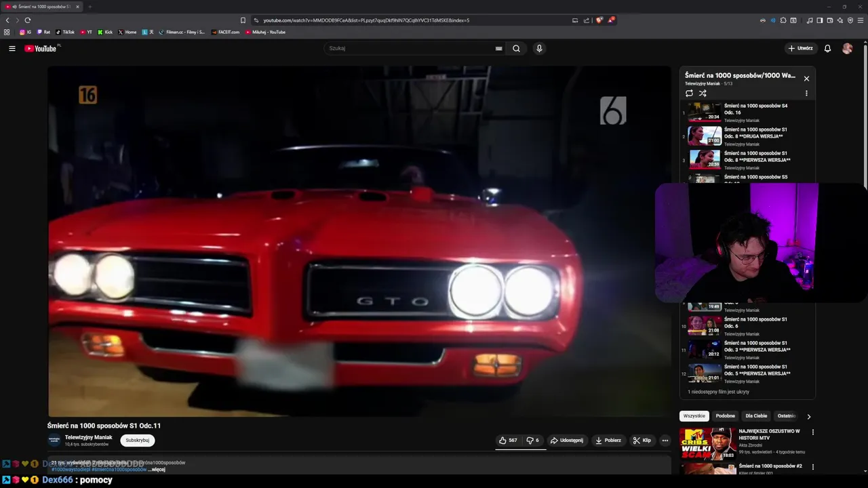Viewport: 868px width, 488px height.
Task: Open the on-screen keyboard icon in search box
Action: [498, 48]
